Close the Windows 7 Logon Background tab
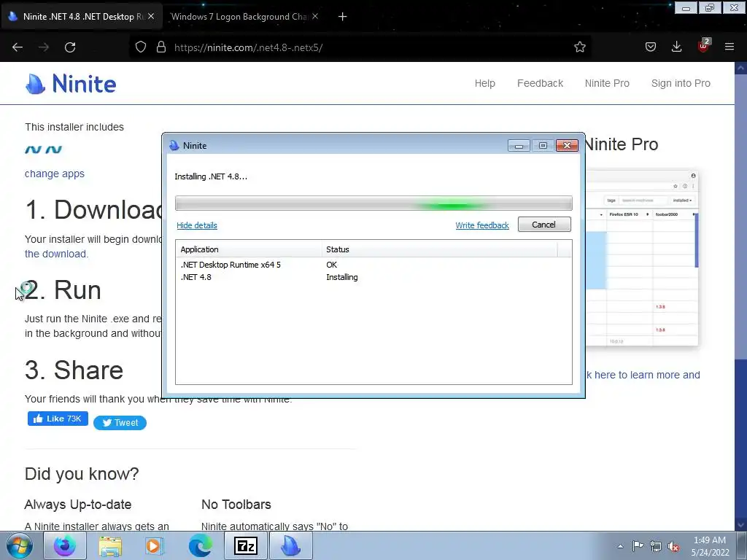This screenshot has height=560, width=747. 315,16
